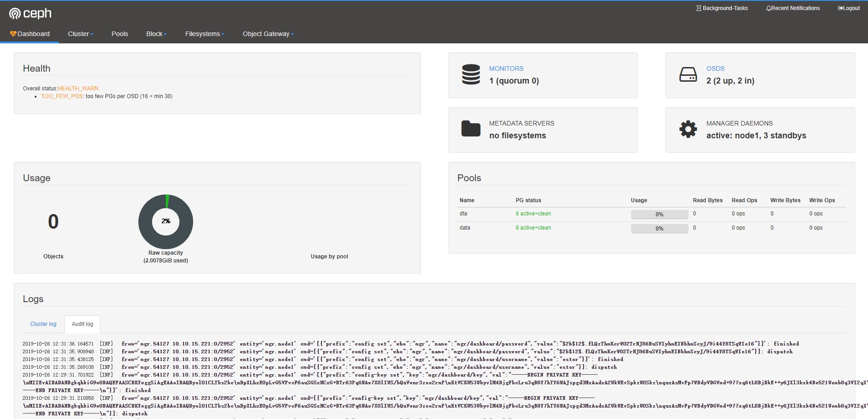The width and height of the screenshot is (868, 419).
Task: Click the usage bar for pool data
Action: [659, 229]
